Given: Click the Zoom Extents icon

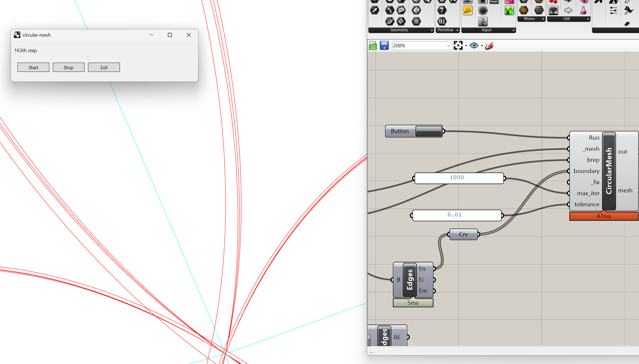Looking at the screenshot, I should [458, 46].
